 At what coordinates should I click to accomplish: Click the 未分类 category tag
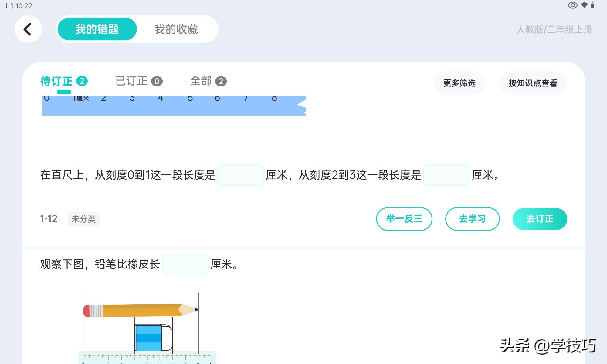click(x=84, y=219)
